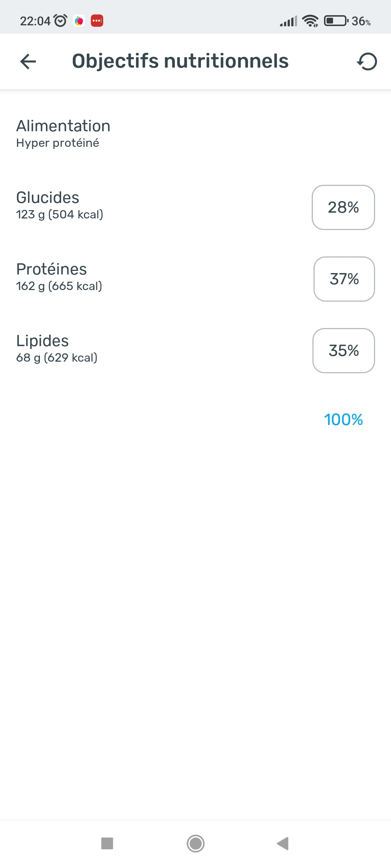Tap the blue 100% total

click(x=343, y=420)
